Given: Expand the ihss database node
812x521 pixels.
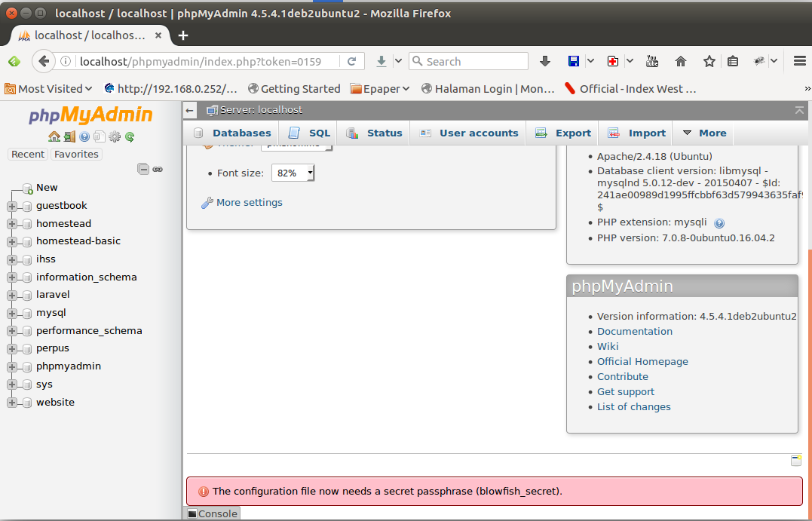Looking at the screenshot, I should pyautogui.click(x=12, y=259).
